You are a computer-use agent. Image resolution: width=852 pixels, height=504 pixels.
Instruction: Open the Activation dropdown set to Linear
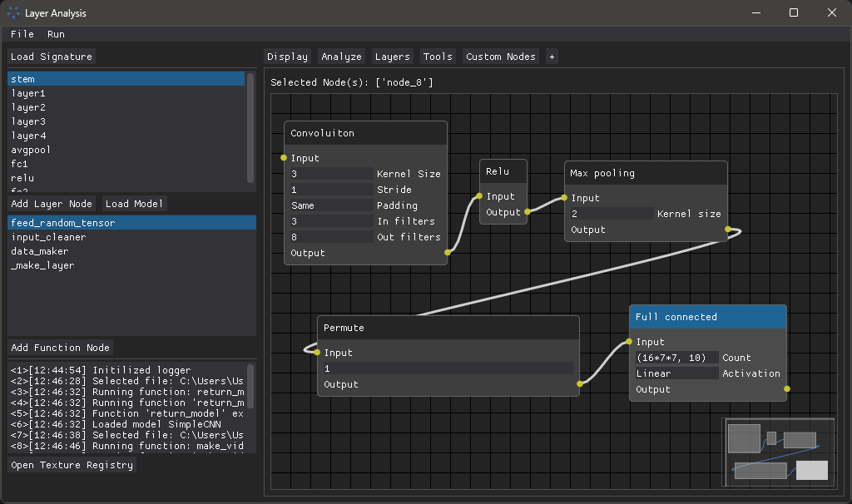coord(676,373)
